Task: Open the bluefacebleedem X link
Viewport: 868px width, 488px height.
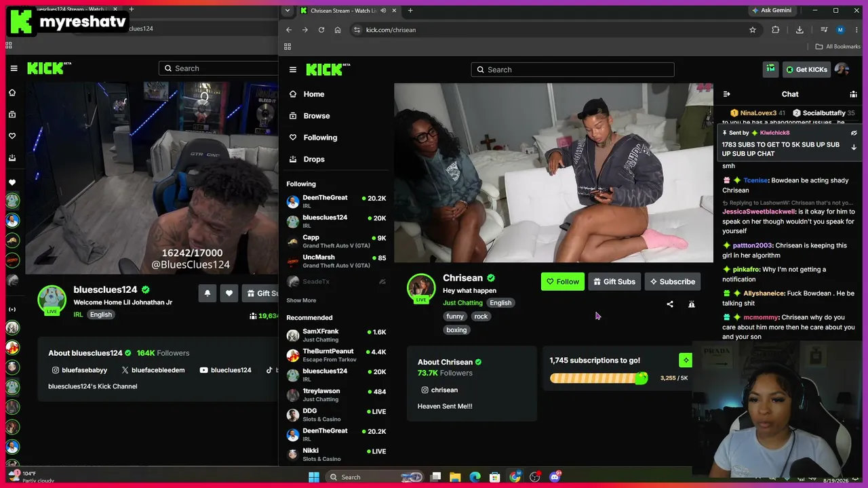Action: point(153,370)
